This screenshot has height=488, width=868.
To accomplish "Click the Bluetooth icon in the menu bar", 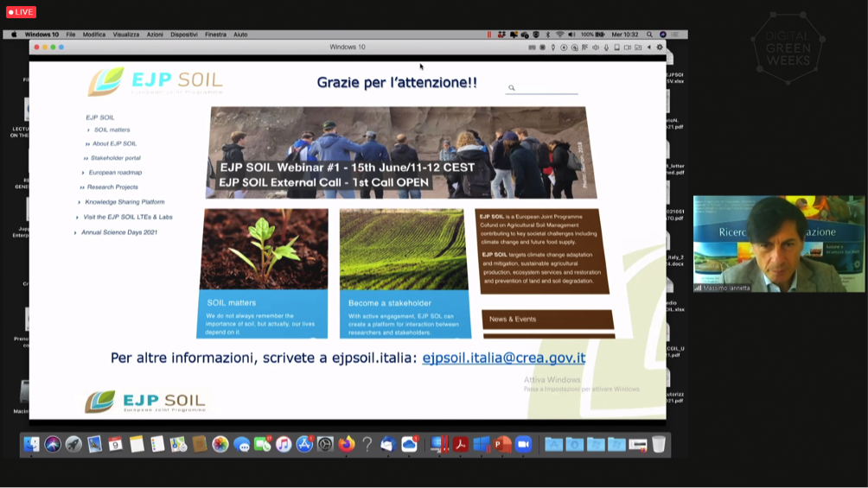I will coord(548,35).
